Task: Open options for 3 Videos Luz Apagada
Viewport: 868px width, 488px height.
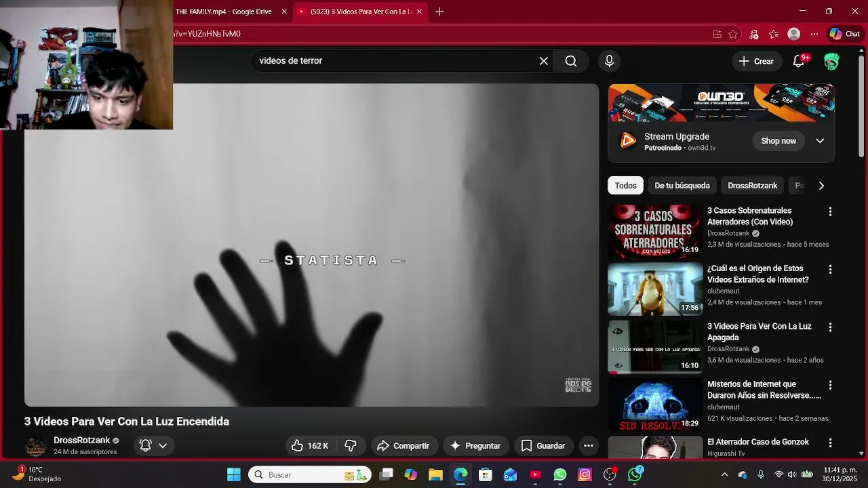Action: pyautogui.click(x=830, y=327)
